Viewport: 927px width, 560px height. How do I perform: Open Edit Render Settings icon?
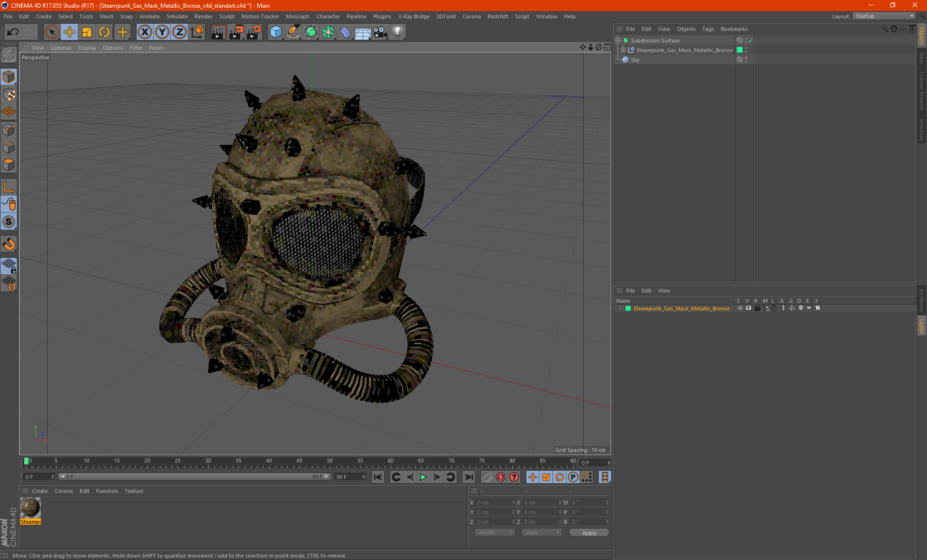pyautogui.click(x=253, y=32)
